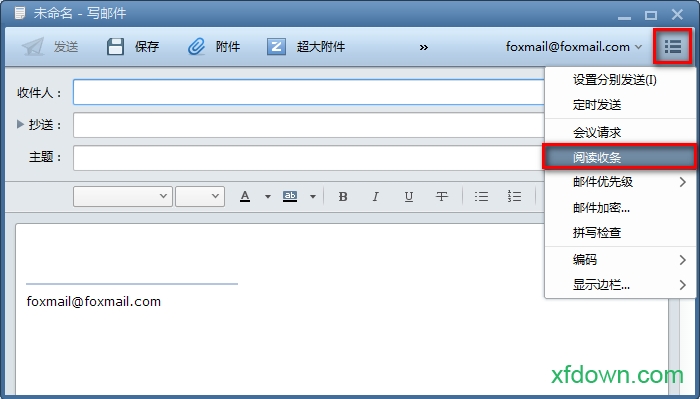700x399 pixels.
Task: Click the list menu icon in toolbar
Action: 673,46
